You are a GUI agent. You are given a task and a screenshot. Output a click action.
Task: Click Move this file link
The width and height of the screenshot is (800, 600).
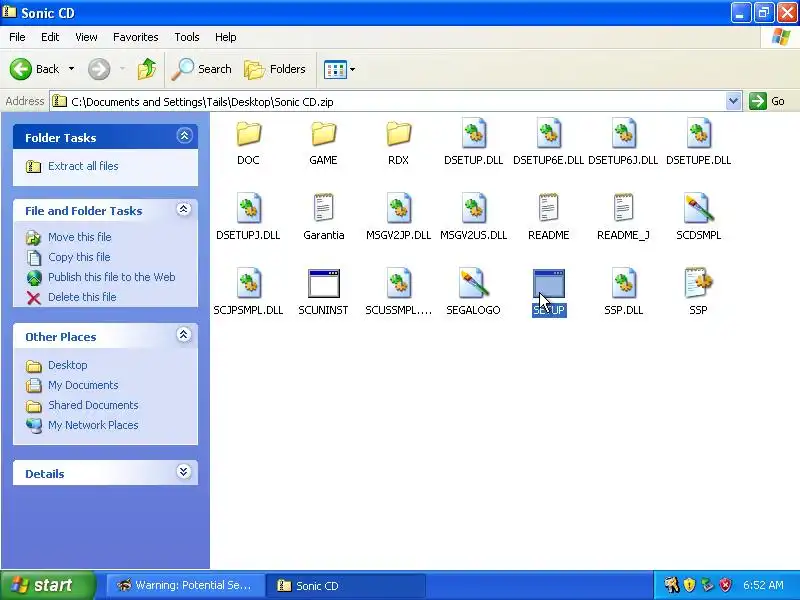point(80,237)
